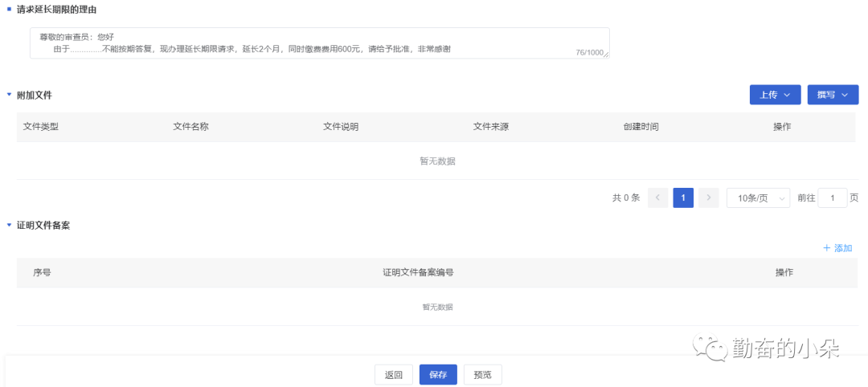Screen dimensions: 868x387
Task: Go to next page arrow
Action: coord(709,198)
